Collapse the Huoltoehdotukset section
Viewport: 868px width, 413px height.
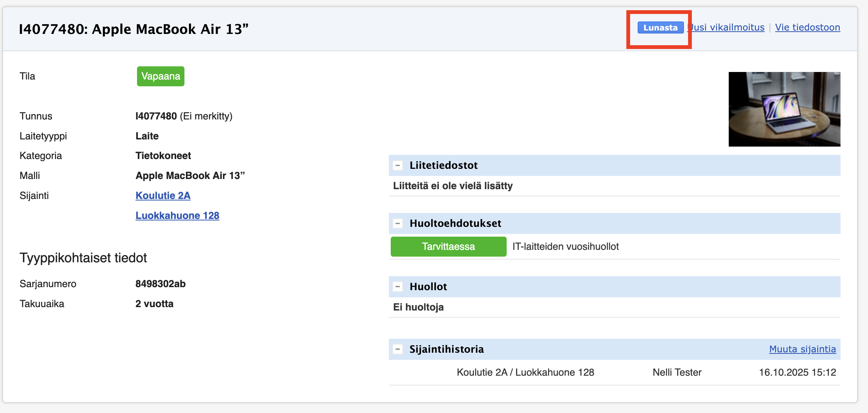point(397,223)
